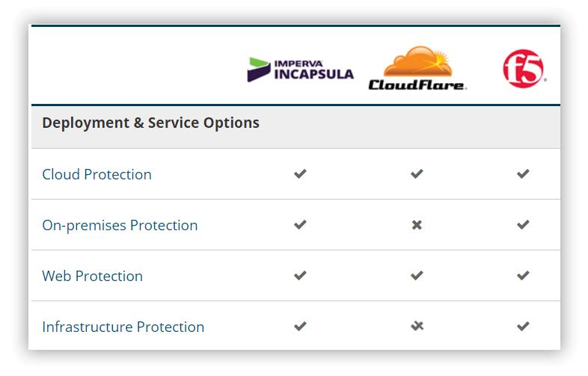The height and width of the screenshot is (376, 588).
Task: Click Incapsula's On-premises Protection checkmark
Action: pyautogui.click(x=300, y=224)
